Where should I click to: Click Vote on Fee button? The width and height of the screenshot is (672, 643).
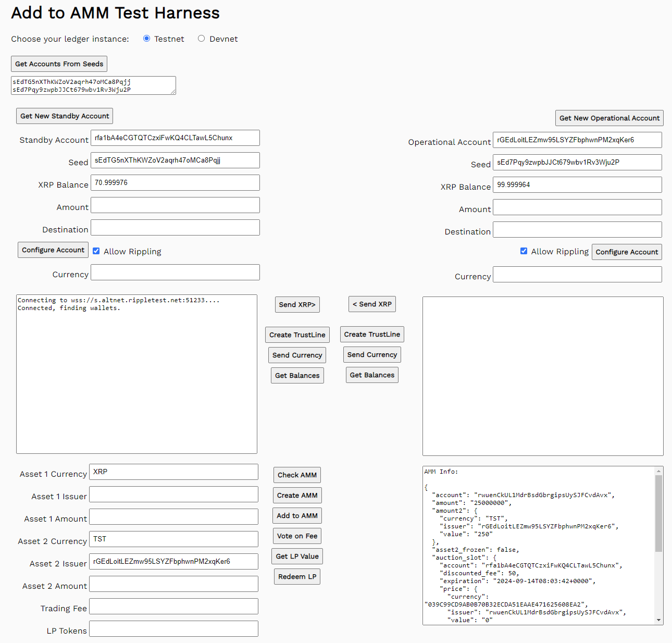[297, 536]
